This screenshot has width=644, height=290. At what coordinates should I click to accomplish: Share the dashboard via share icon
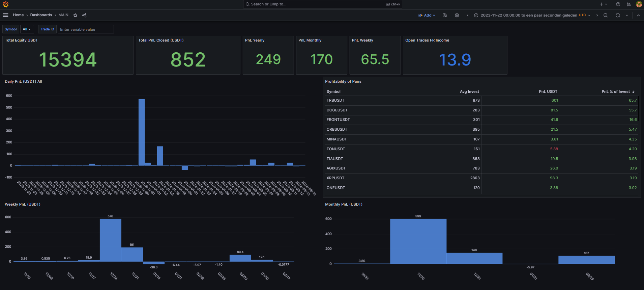click(x=84, y=15)
